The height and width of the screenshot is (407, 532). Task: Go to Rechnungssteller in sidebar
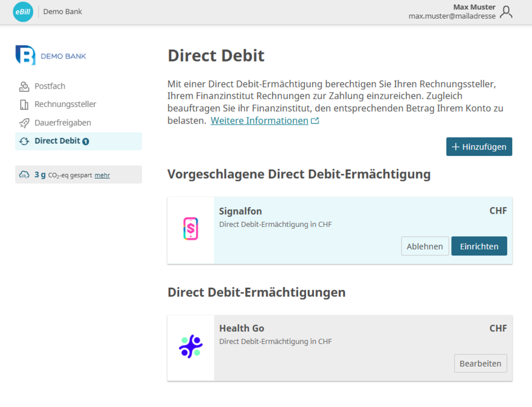(x=65, y=104)
